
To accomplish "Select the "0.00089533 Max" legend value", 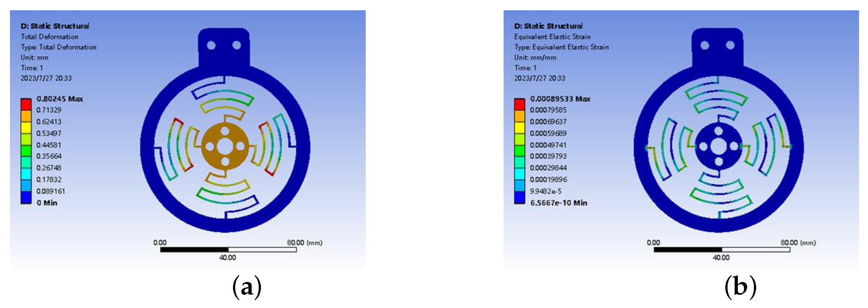I will tap(560, 99).
